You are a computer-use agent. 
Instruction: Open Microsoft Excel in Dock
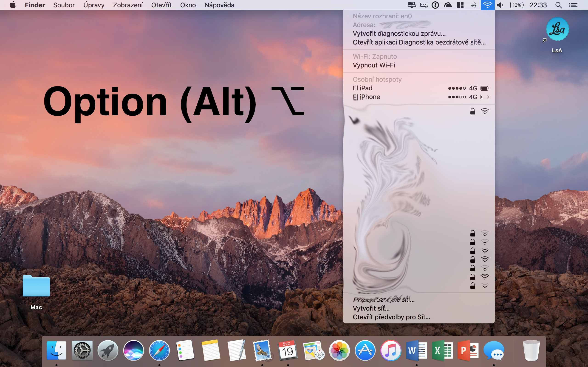442,350
